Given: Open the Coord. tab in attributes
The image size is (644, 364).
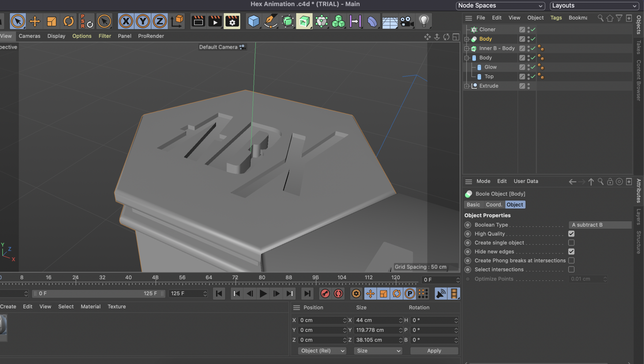Looking at the screenshot, I should [494, 204].
